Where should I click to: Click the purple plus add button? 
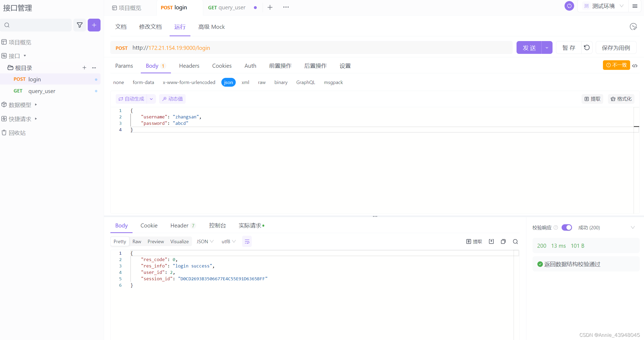tap(94, 25)
